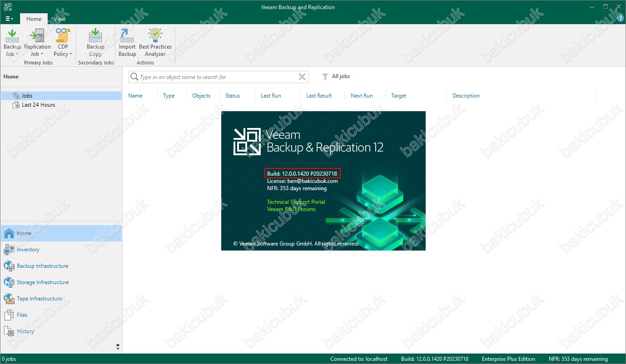Sort by the Last Run column
Image resolution: width=626 pixels, height=364 pixels.
click(271, 96)
